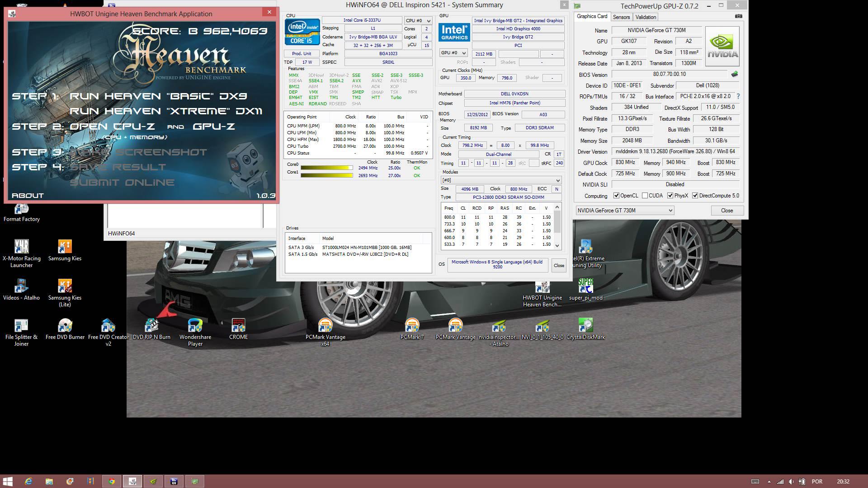
Task: Open GPU #0 selector dropdown
Action: 453,53
